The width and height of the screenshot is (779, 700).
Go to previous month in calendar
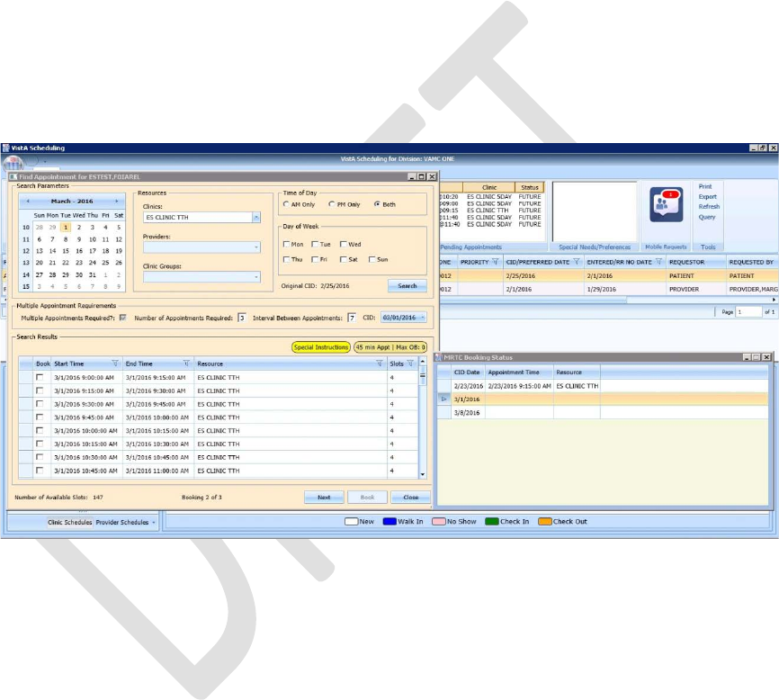click(28, 202)
